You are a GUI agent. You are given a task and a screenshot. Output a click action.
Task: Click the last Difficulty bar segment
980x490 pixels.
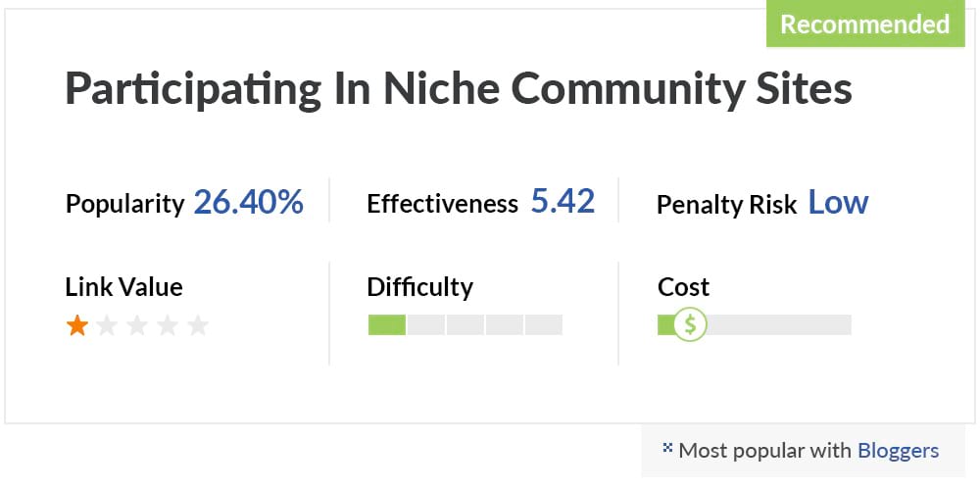(544, 325)
